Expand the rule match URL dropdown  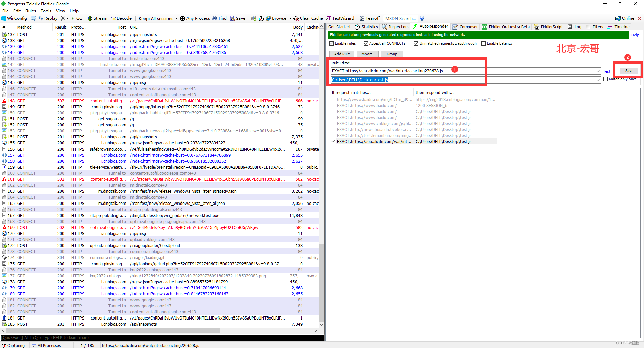click(598, 71)
